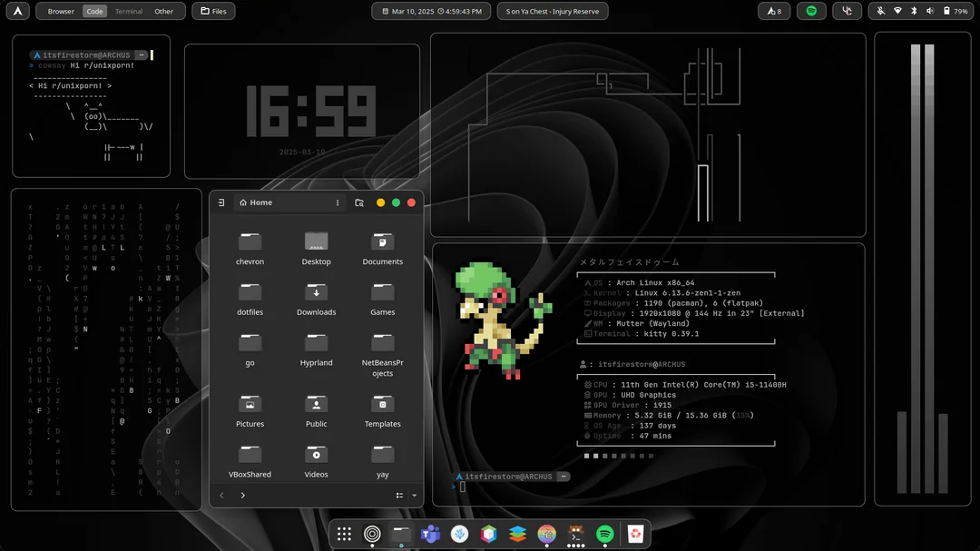
Task: Open view options dropdown arrow in Files
Action: point(415,496)
